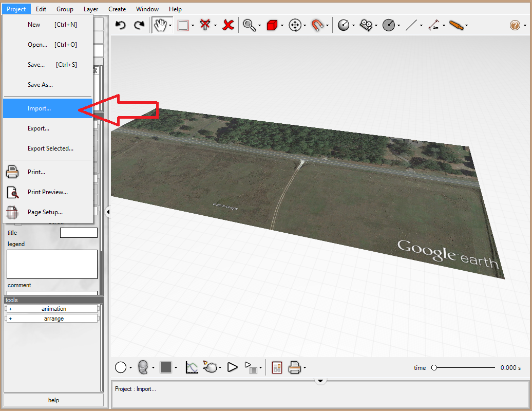Select the dashed rectangle selection tool
The height and width of the screenshot is (411, 532).
tap(183, 26)
